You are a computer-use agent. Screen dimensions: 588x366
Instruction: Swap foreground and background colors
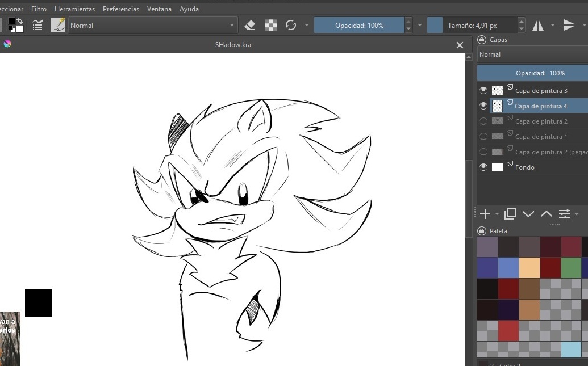tap(20, 20)
